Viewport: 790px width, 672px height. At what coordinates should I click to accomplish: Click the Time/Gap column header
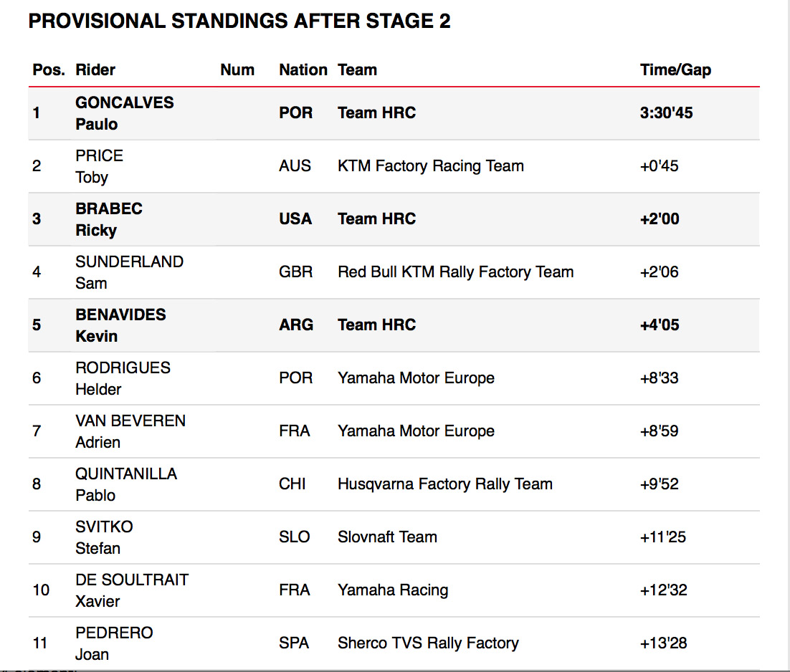pyautogui.click(x=675, y=69)
